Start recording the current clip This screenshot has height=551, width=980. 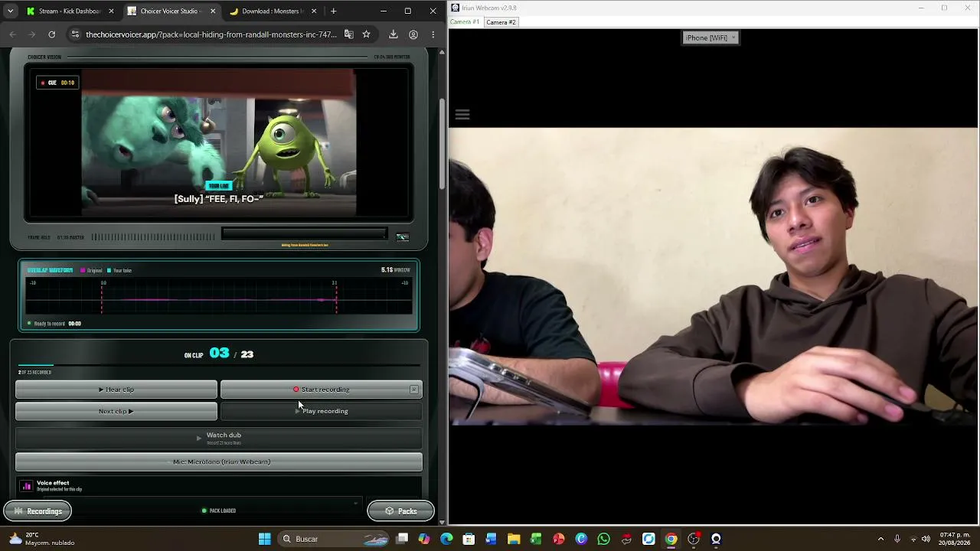point(321,390)
